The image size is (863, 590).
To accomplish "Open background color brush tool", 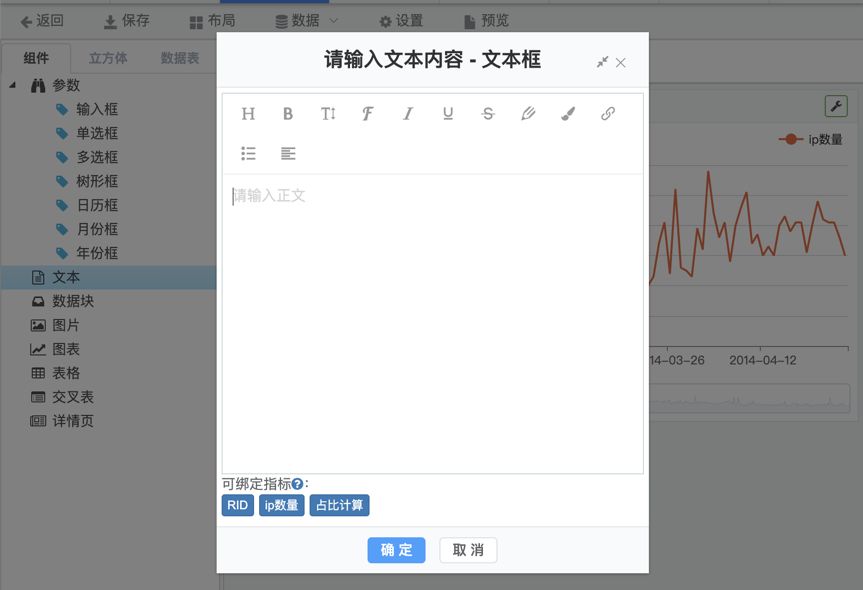I will [x=568, y=114].
